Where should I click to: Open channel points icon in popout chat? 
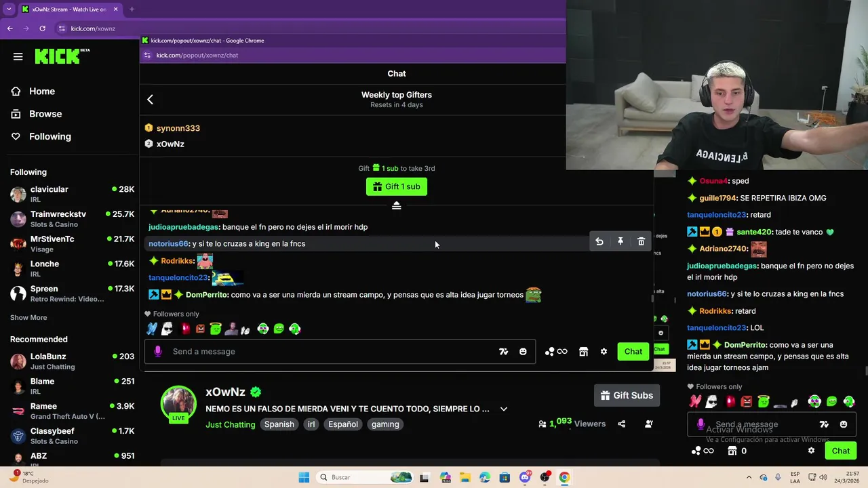[555, 351]
